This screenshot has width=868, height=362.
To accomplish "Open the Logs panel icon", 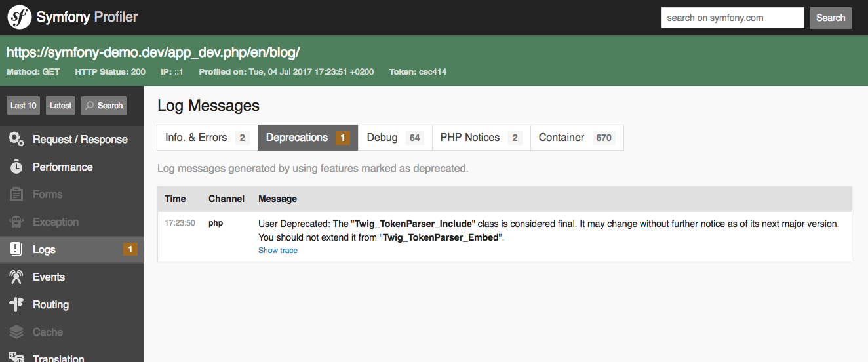I will pos(16,249).
